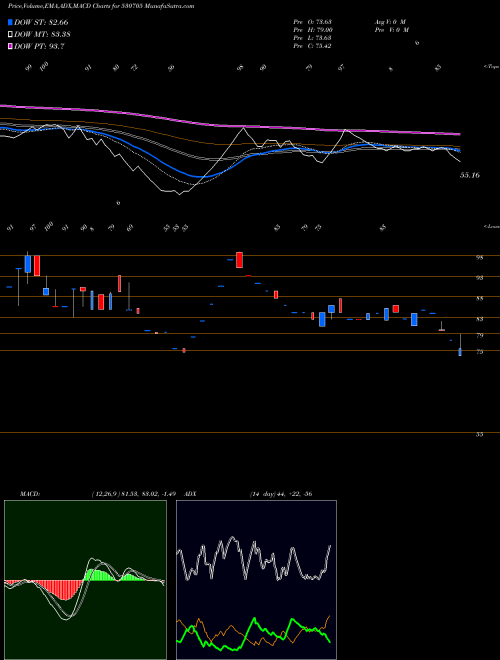Click the 55.16 price label on EMA chart

470,175
